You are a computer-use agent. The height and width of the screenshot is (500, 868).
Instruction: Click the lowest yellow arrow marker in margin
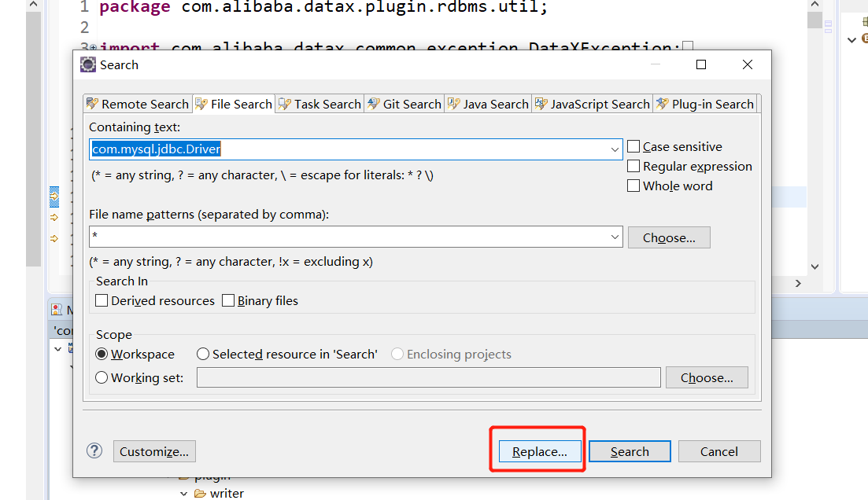pos(54,237)
